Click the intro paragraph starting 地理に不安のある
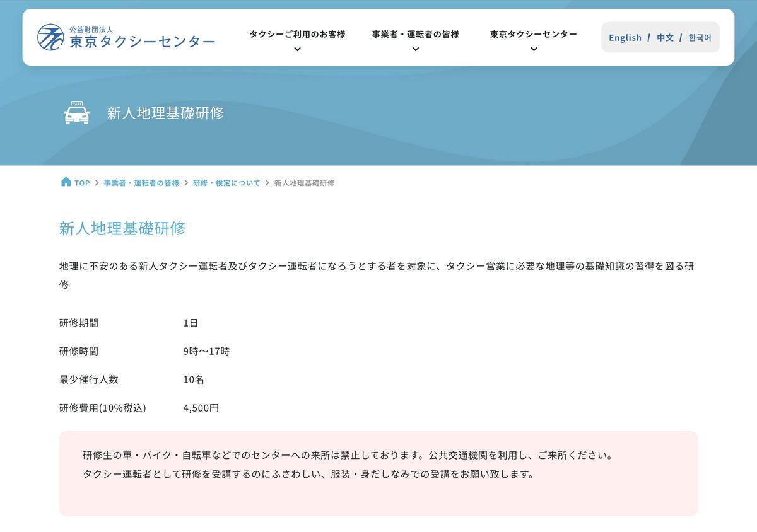Screen dimensions: 757x532 coord(377,275)
